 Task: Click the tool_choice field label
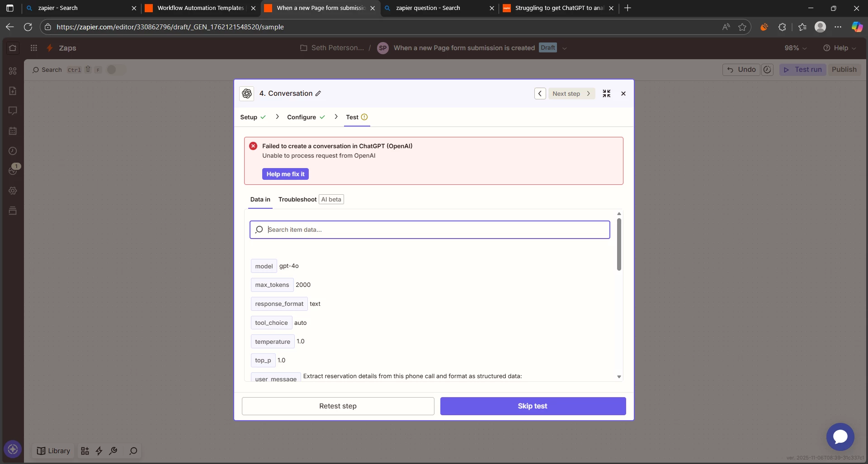click(x=271, y=323)
